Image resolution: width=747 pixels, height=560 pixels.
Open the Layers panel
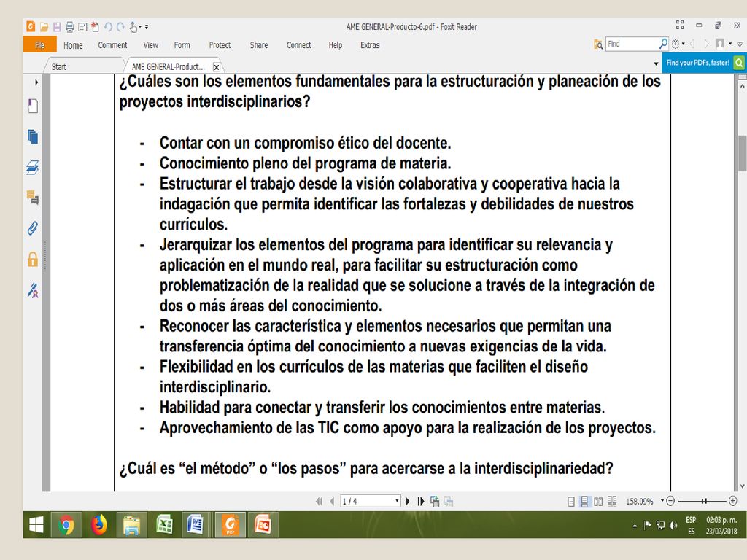click(x=33, y=168)
